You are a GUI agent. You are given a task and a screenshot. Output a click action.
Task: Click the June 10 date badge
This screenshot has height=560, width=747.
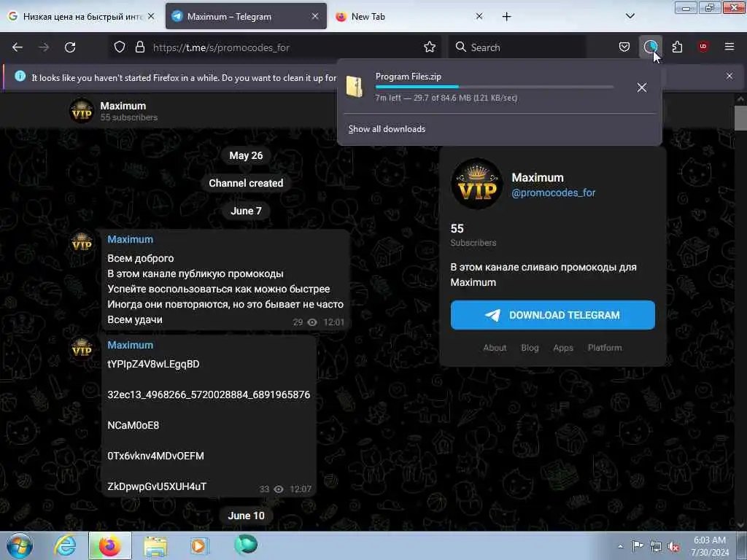click(x=246, y=516)
